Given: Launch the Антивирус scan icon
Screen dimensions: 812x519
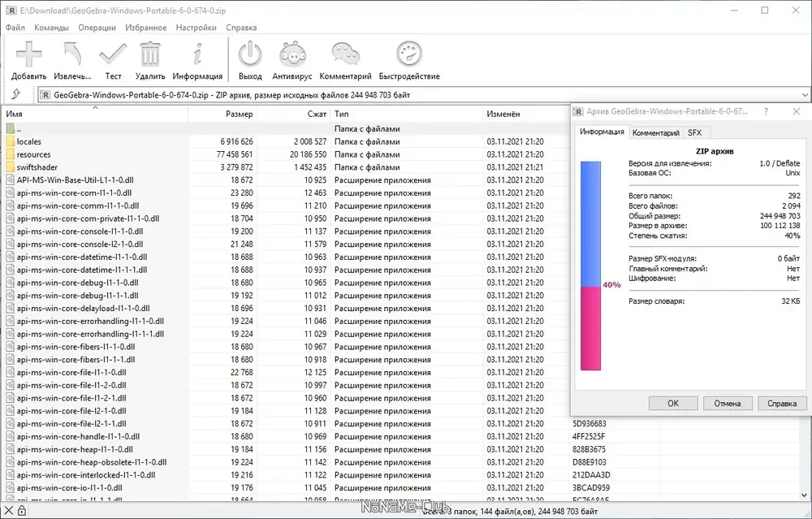Looking at the screenshot, I should point(292,54).
